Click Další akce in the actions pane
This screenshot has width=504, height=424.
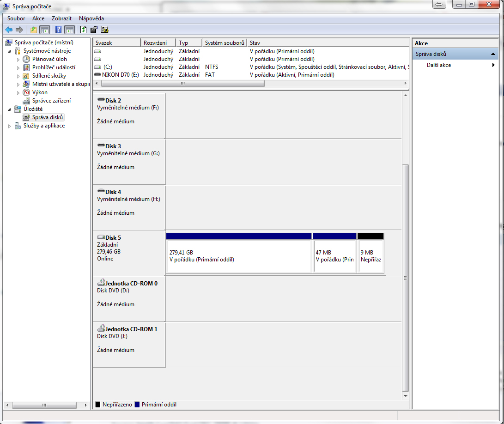pos(439,65)
